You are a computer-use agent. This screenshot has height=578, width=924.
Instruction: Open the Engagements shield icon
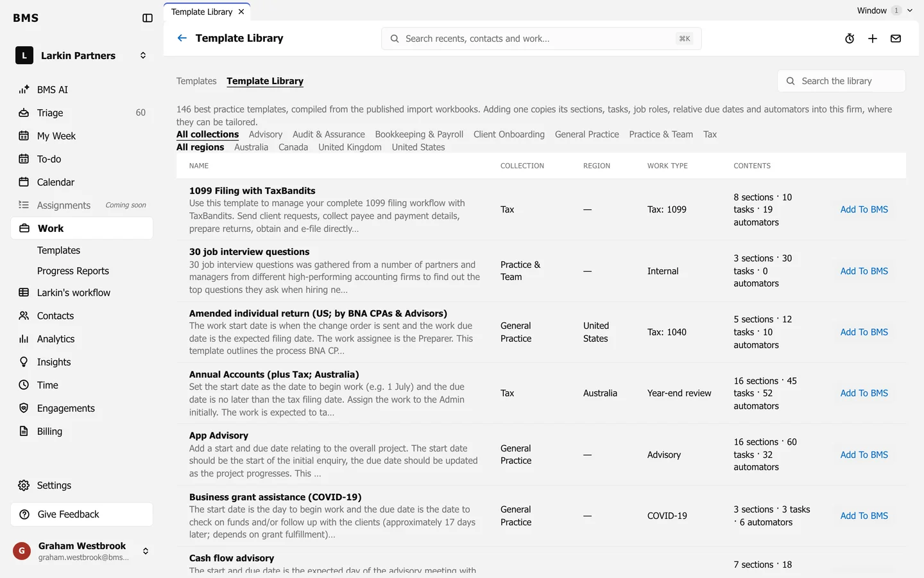tap(24, 408)
